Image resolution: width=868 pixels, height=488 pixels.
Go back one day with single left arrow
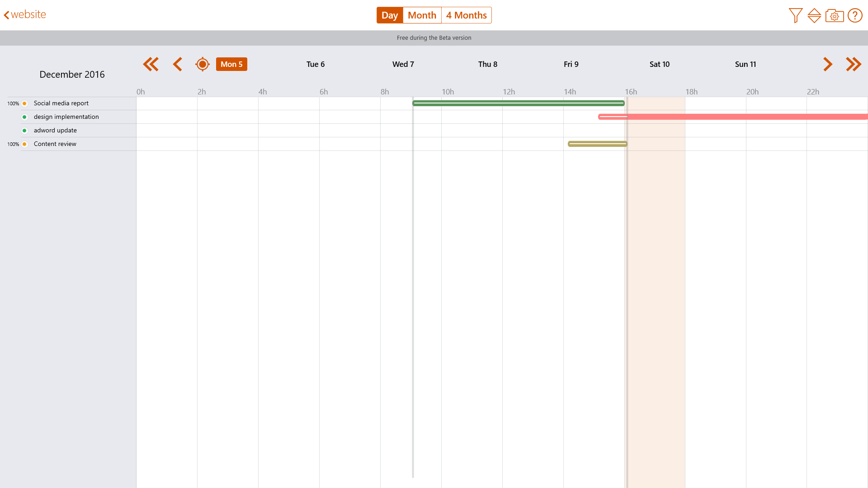(x=177, y=64)
